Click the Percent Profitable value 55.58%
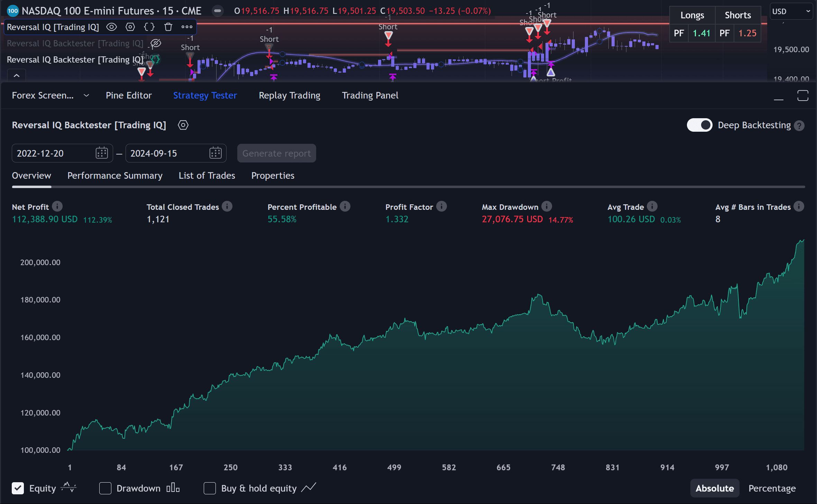The width and height of the screenshot is (817, 504). coord(282,219)
